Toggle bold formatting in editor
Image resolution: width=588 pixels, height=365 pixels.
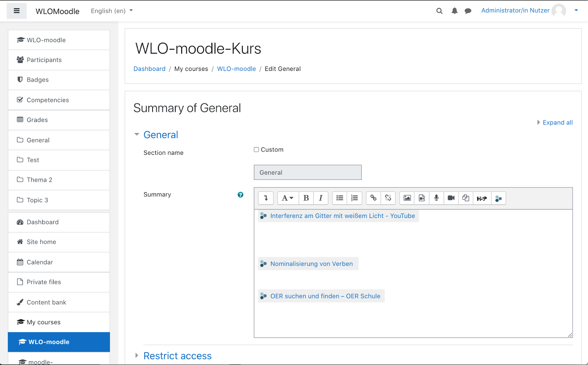306,198
